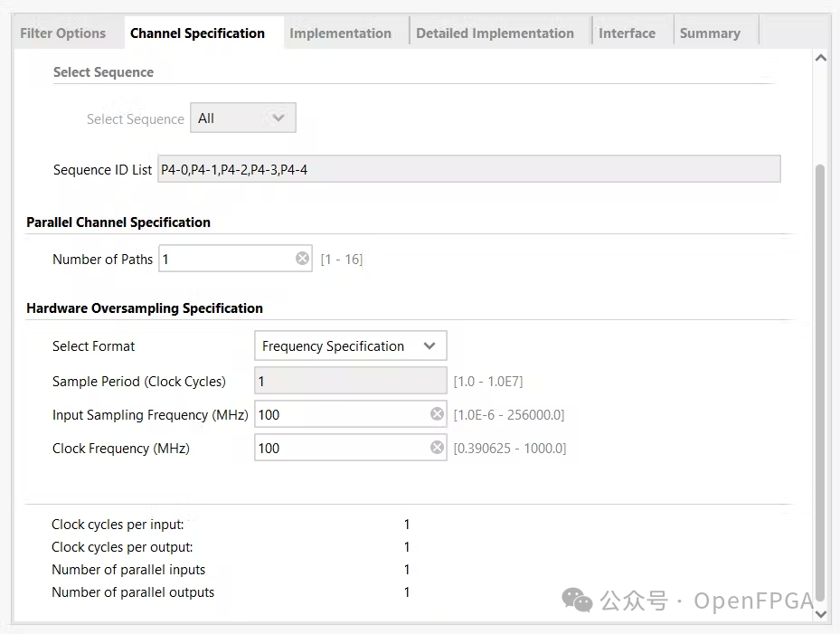The image size is (840, 634).
Task: Click the Hardware Oversampling Specification heading
Action: (145, 308)
